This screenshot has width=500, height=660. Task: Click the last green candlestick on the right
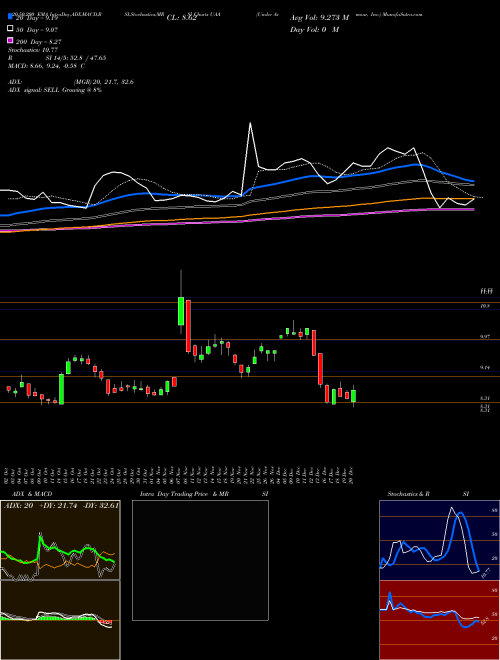pos(354,396)
